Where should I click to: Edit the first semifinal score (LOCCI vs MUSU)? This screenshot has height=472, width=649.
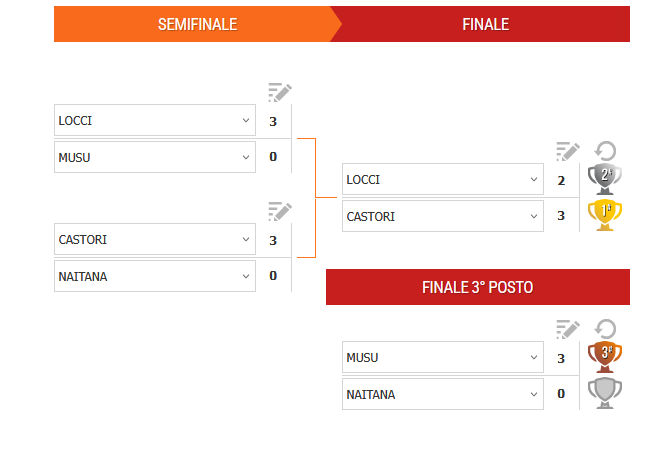click(279, 93)
